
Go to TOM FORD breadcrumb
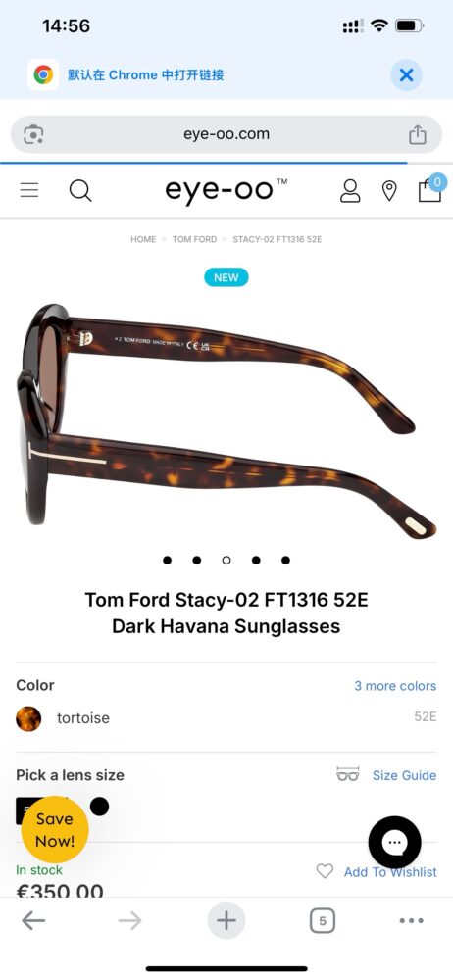[194, 239]
